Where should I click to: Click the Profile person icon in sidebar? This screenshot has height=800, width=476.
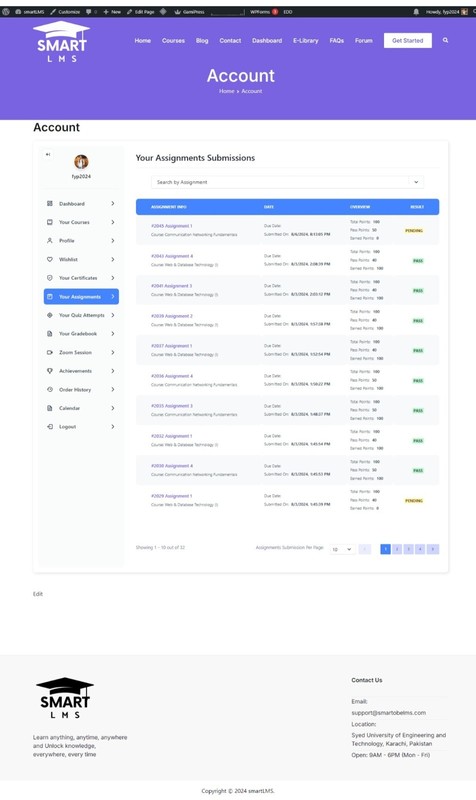(x=49, y=240)
